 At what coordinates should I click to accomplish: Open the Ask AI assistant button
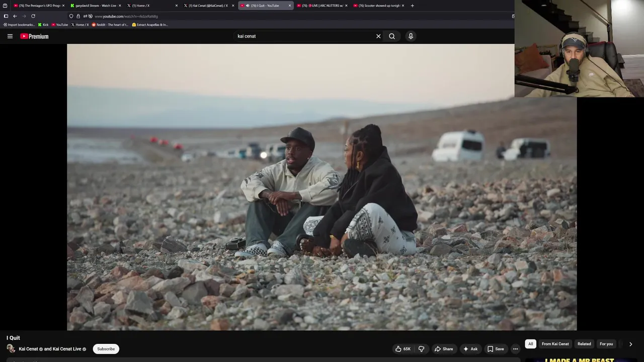(470, 349)
